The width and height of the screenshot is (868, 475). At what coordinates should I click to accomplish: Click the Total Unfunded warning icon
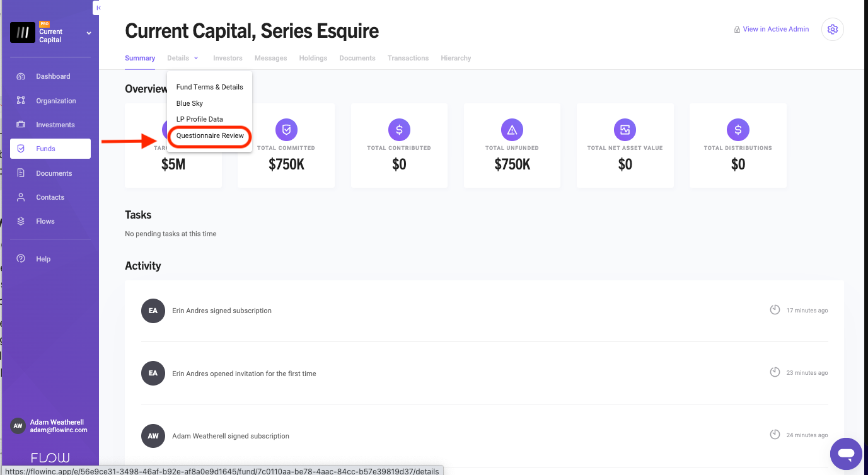(x=512, y=130)
